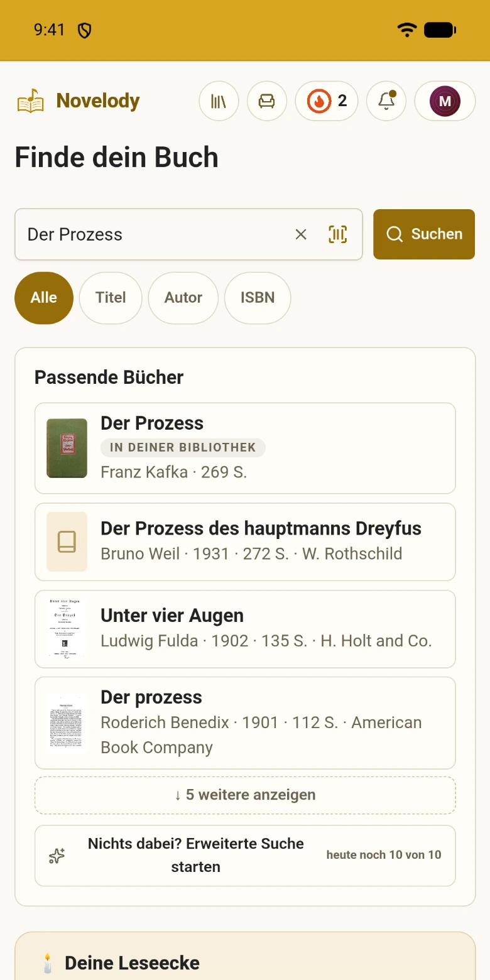Click the Passende Bücher heading
This screenshot has width=490, height=980.
[109, 378]
